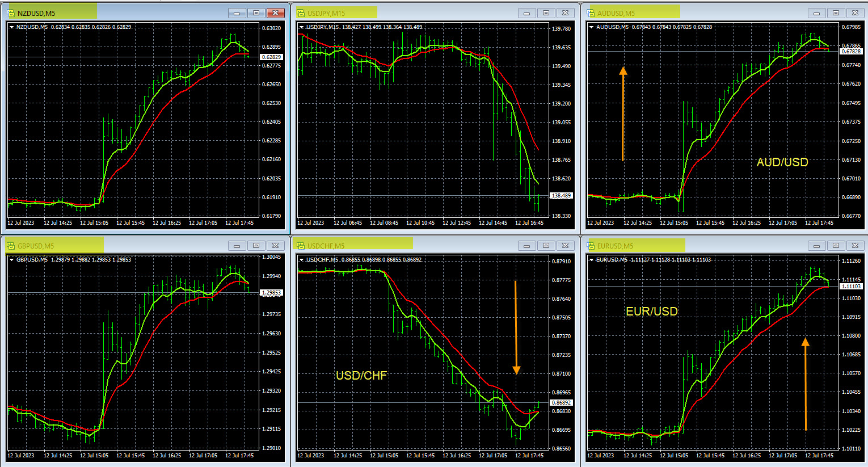Expand the triangle menu beside USDJPY,M15 chart header

[x=302, y=27]
